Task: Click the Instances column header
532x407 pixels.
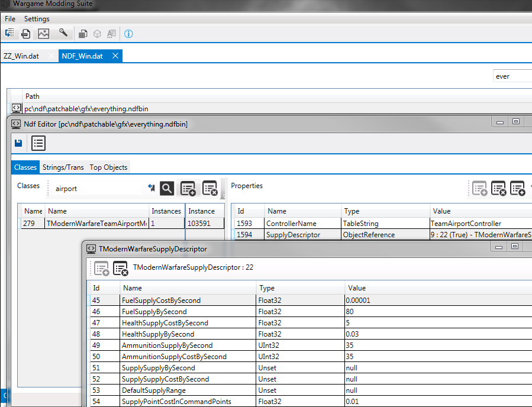Action: tap(166, 211)
